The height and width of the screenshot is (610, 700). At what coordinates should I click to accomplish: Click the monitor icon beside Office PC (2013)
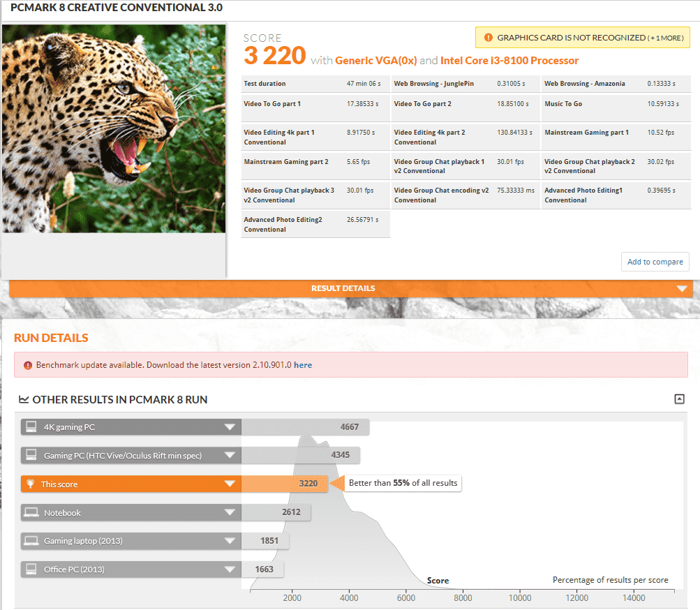(x=31, y=570)
